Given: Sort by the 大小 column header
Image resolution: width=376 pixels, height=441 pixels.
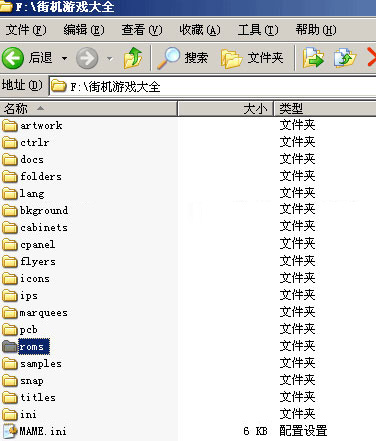Looking at the screenshot, I should click(x=225, y=109).
